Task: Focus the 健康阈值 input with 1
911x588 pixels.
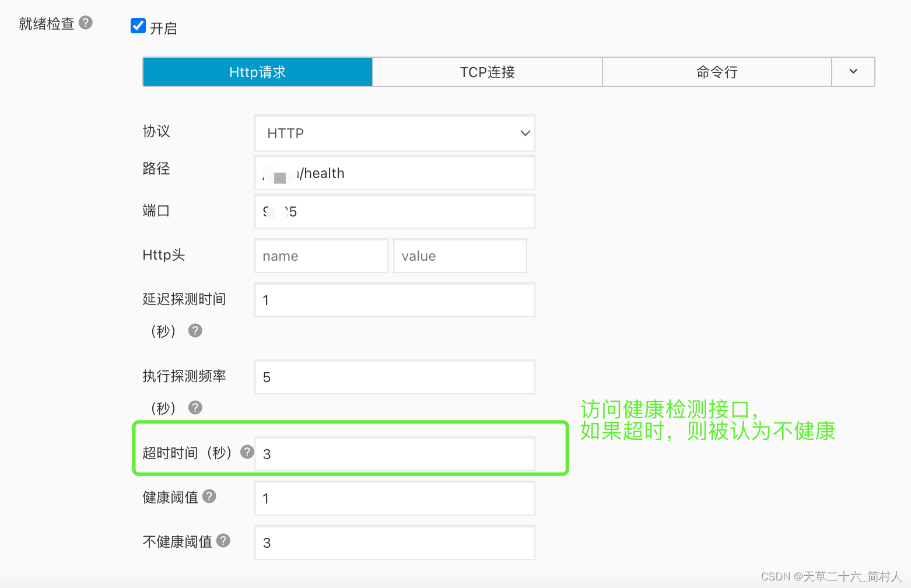Action: [x=395, y=498]
